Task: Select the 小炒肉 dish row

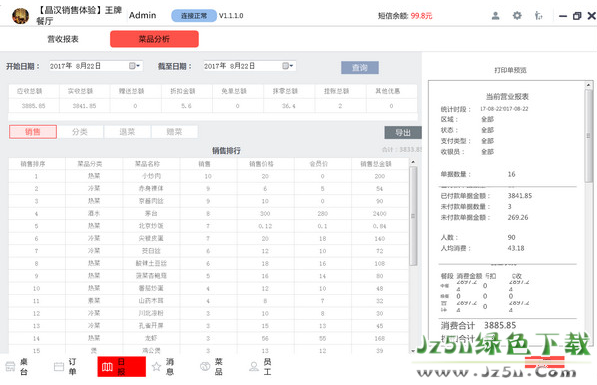Action: click(x=209, y=176)
